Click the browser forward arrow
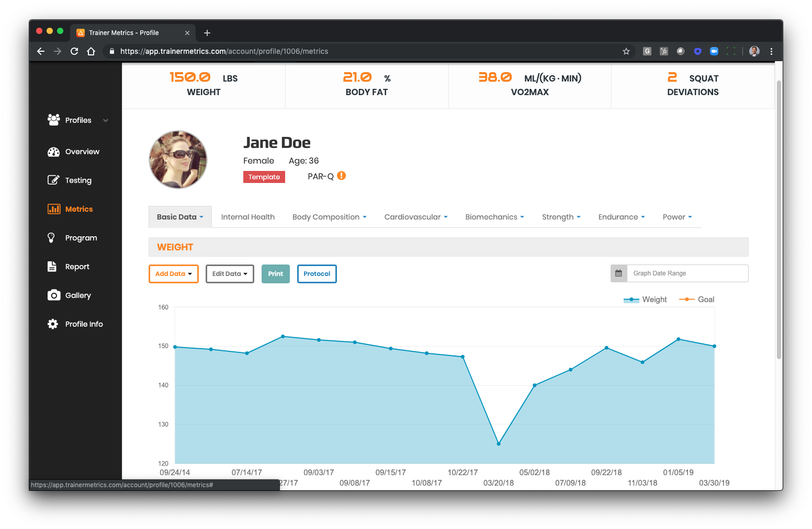This screenshot has height=529, width=812. (x=58, y=51)
